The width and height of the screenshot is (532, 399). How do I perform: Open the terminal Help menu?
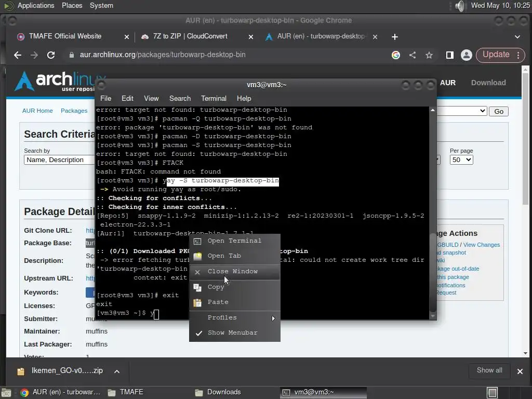pyautogui.click(x=244, y=98)
